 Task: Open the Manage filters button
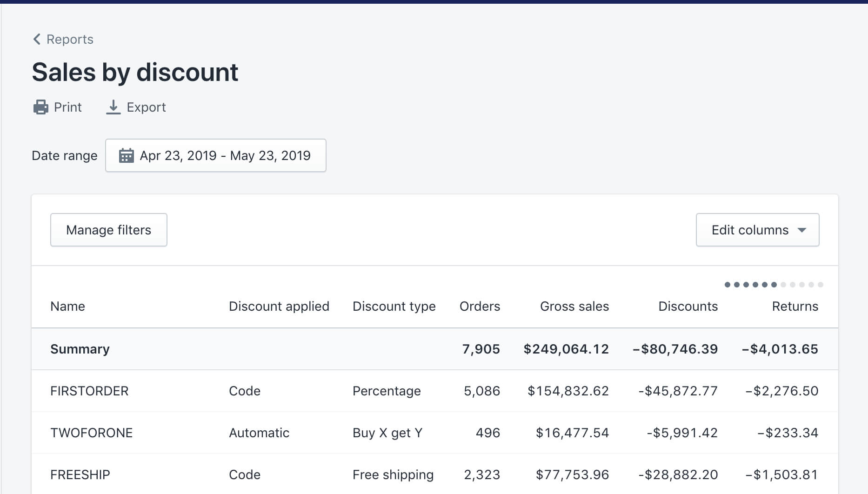[x=109, y=230]
